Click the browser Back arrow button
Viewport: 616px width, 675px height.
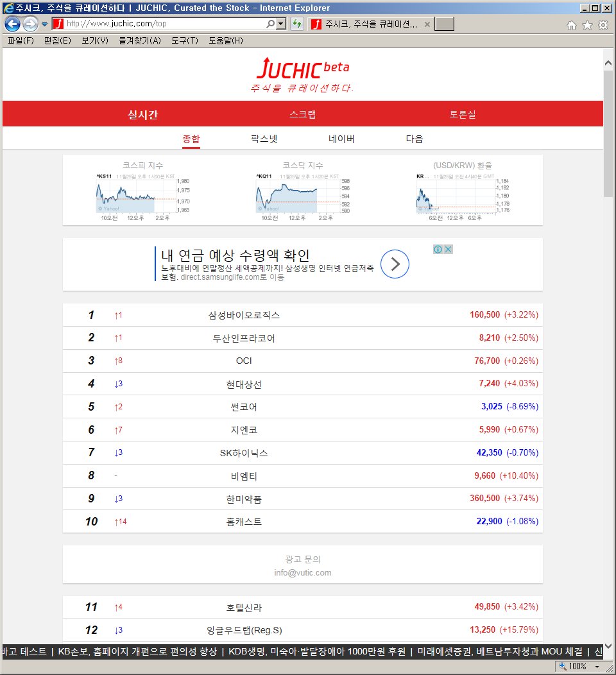pyautogui.click(x=12, y=24)
